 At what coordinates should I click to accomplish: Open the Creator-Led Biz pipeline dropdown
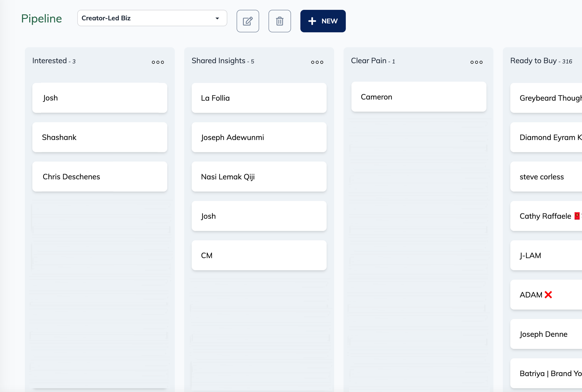point(152,18)
